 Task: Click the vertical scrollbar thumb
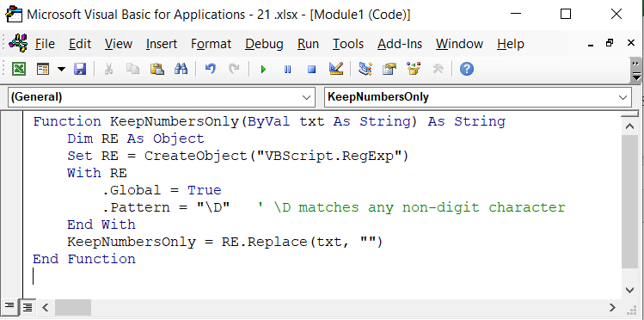(629, 201)
